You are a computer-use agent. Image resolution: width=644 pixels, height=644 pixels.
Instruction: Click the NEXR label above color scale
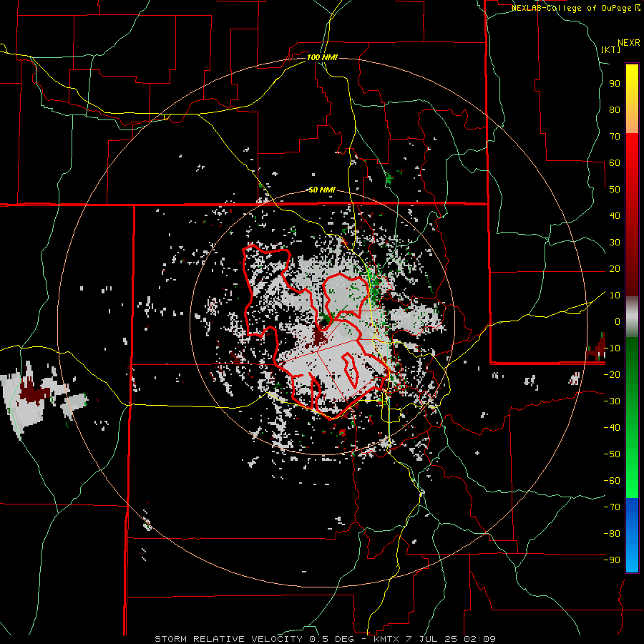629,43
